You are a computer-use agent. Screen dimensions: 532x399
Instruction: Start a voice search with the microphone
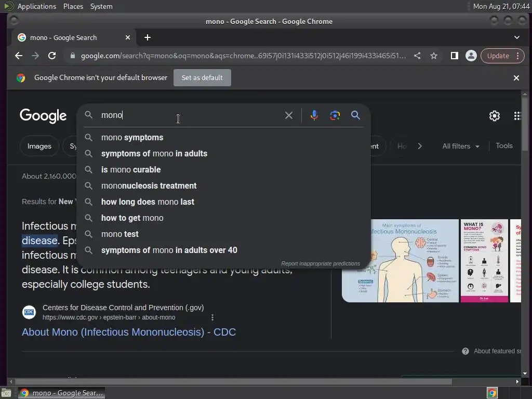tap(314, 115)
